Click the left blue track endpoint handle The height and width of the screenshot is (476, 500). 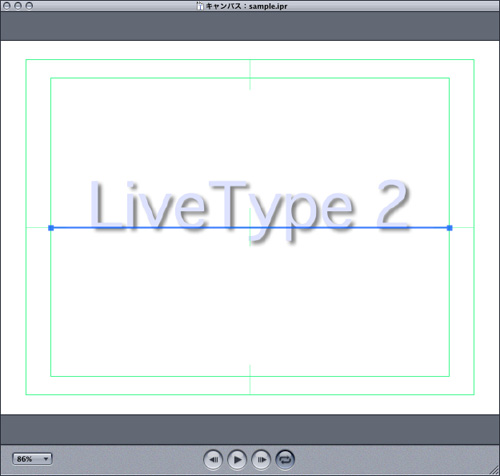click(x=51, y=228)
